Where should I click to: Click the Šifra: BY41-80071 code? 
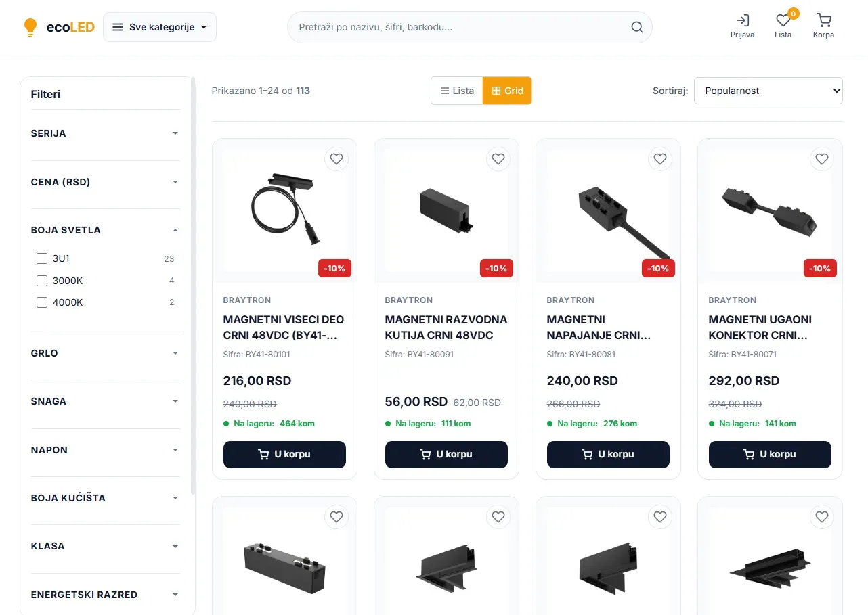742,354
